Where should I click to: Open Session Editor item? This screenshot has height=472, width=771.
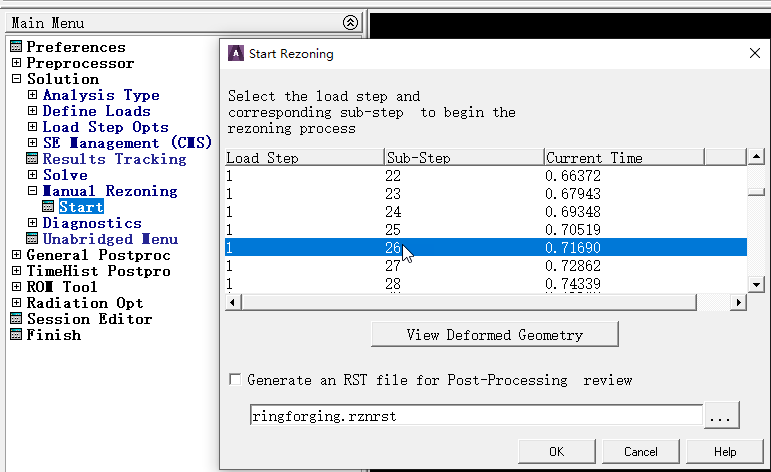click(89, 319)
